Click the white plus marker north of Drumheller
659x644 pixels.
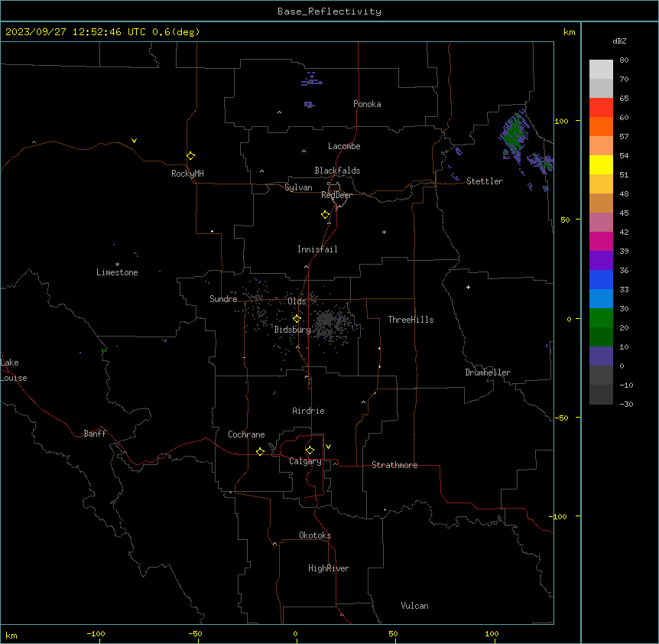[x=468, y=287]
